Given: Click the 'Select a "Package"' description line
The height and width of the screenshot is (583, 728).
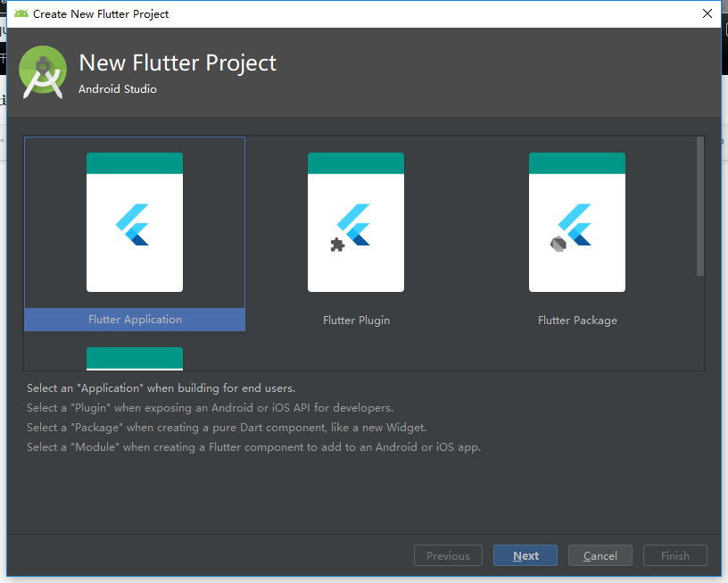Looking at the screenshot, I should point(227,428).
